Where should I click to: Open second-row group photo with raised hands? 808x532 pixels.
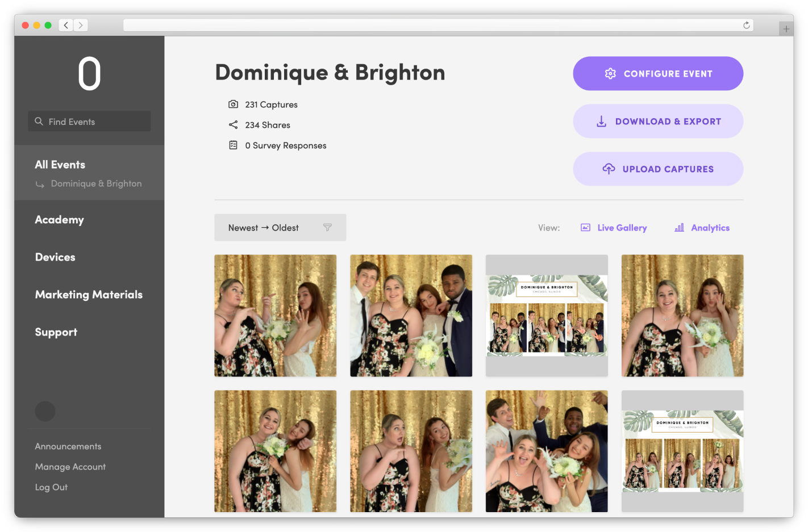(547, 451)
